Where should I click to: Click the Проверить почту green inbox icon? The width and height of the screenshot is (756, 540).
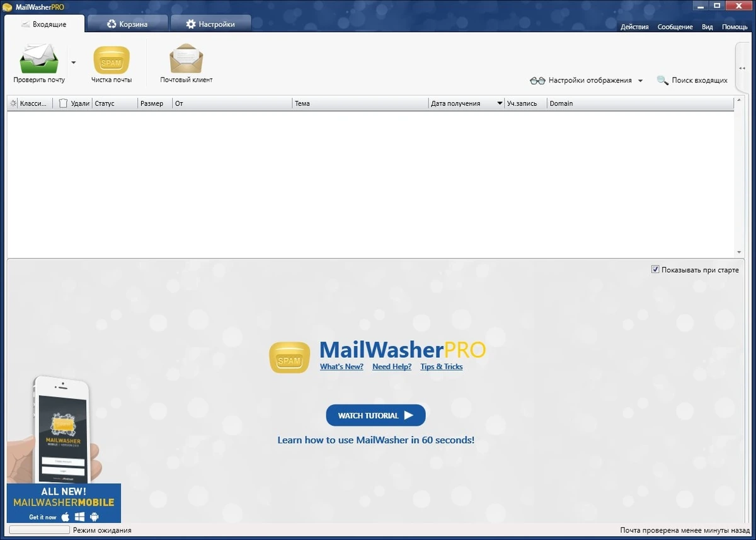[39, 59]
